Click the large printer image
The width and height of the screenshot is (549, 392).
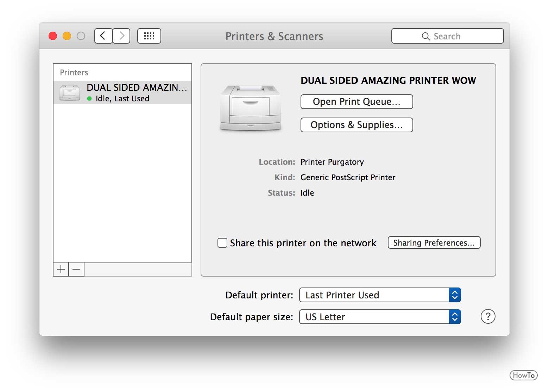[x=251, y=108]
